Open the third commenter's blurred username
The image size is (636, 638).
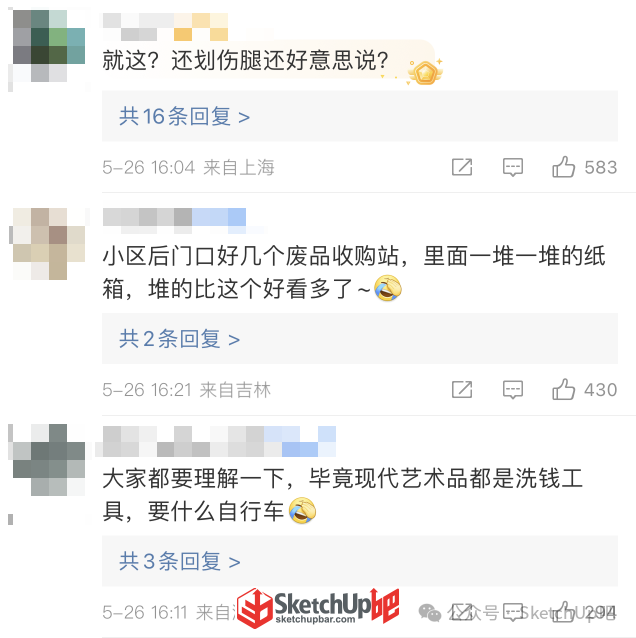pos(219,441)
